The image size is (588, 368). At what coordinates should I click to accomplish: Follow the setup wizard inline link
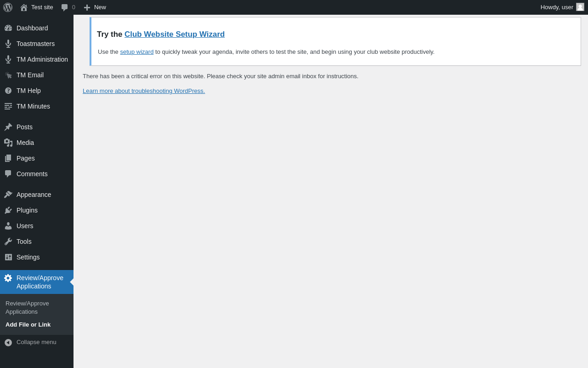coord(137,52)
